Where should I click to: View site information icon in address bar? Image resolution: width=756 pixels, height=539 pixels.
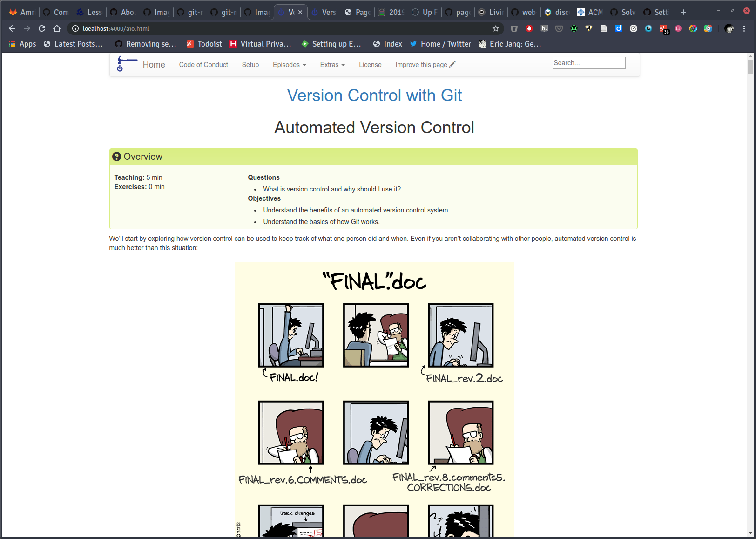point(75,28)
